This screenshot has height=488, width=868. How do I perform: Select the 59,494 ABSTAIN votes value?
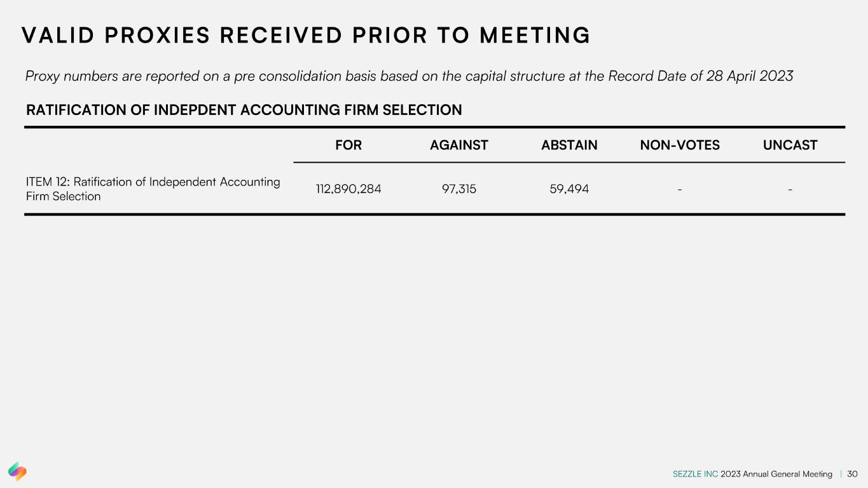pos(569,189)
